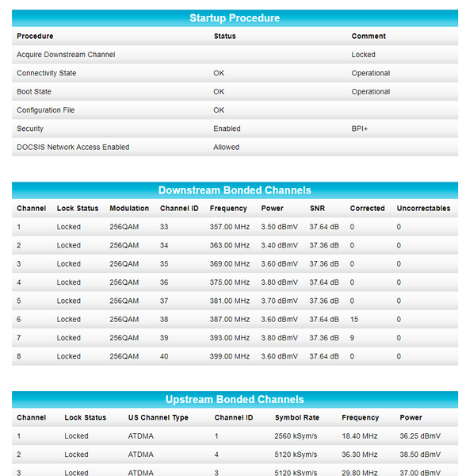Click the 38.50 dBmV upstream power value

coord(420,455)
